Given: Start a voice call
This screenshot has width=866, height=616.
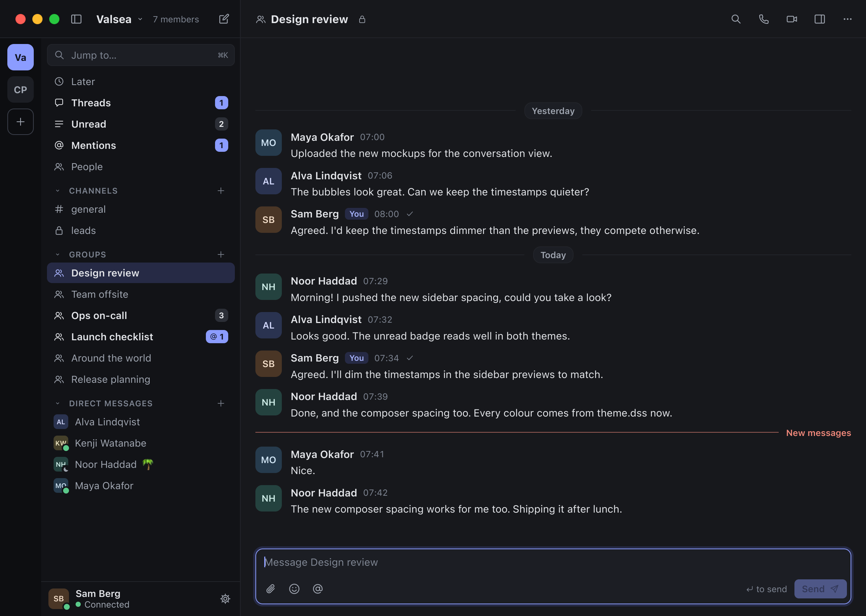Looking at the screenshot, I should 764,19.
